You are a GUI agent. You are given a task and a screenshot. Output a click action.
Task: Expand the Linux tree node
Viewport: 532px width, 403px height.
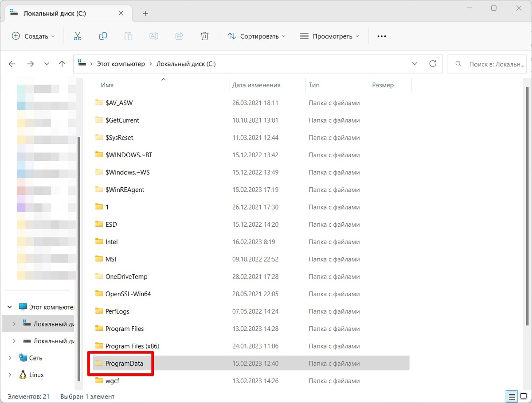pyautogui.click(x=10, y=375)
